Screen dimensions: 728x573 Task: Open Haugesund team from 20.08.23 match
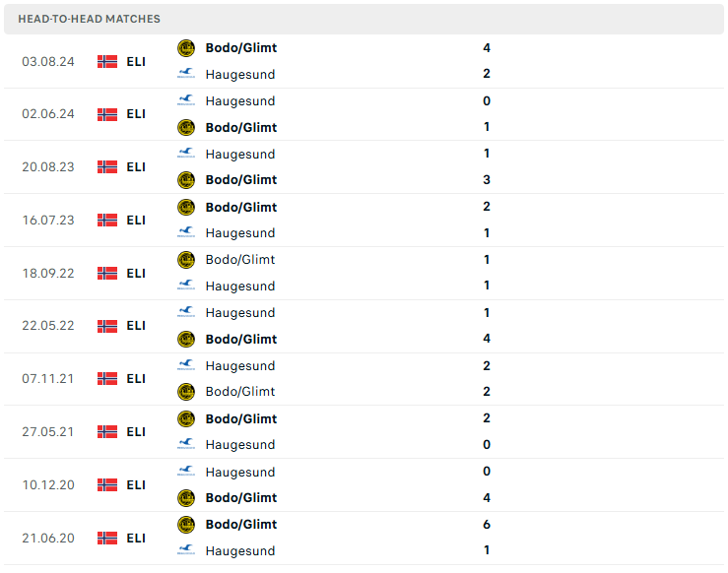pyautogui.click(x=239, y=154)
